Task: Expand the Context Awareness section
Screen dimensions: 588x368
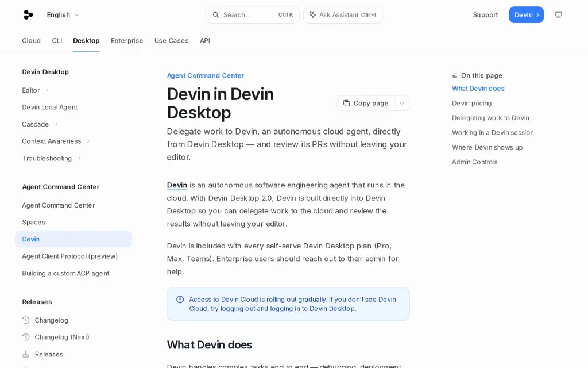Action: pos(88,141)
